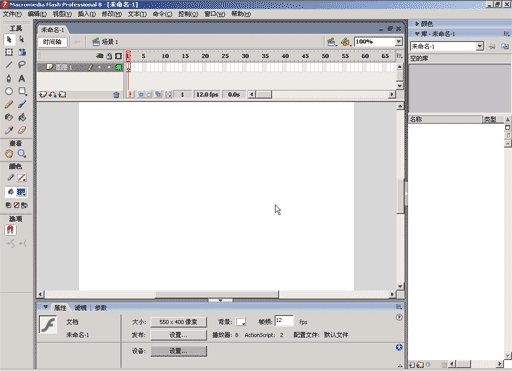
Task: Toggle the Snap to Objects magnet option
Action: point(10,230)
